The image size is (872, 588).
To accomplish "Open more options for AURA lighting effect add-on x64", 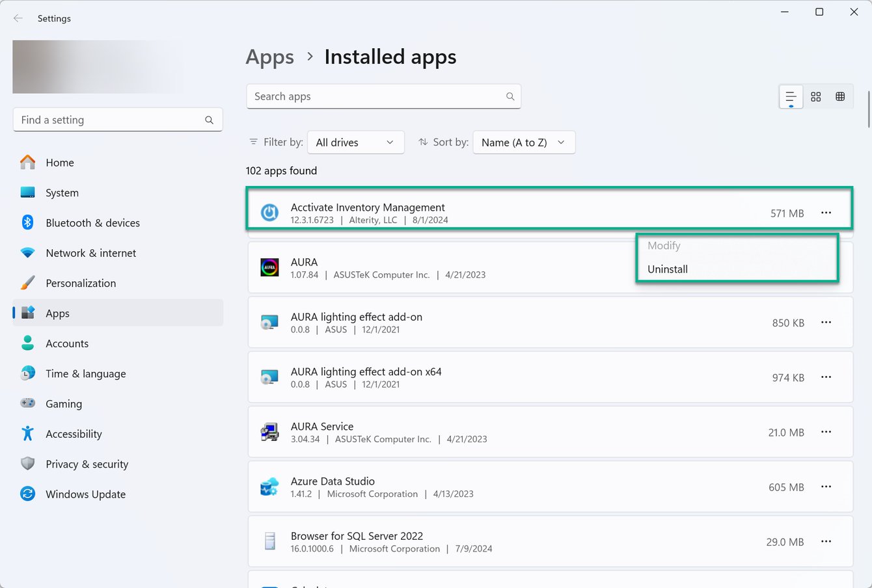I will (826, 377).
